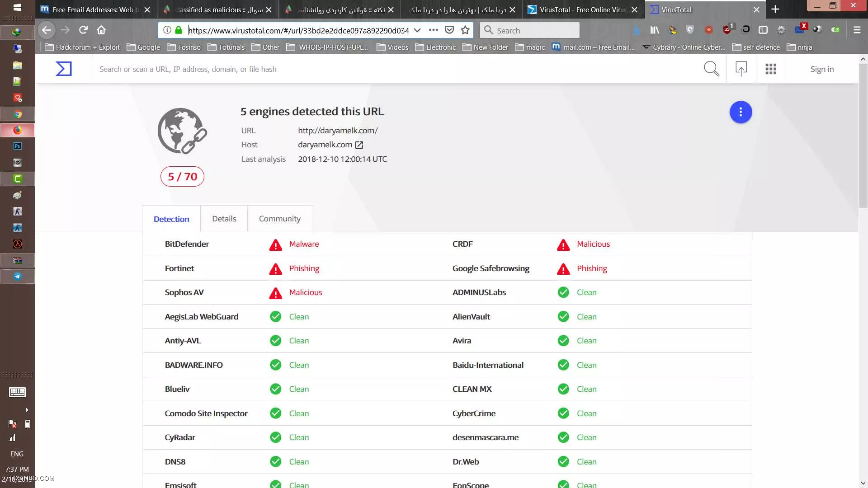
Task: Click the ENG language indicator in taskbar
Action: pos(17,454)
